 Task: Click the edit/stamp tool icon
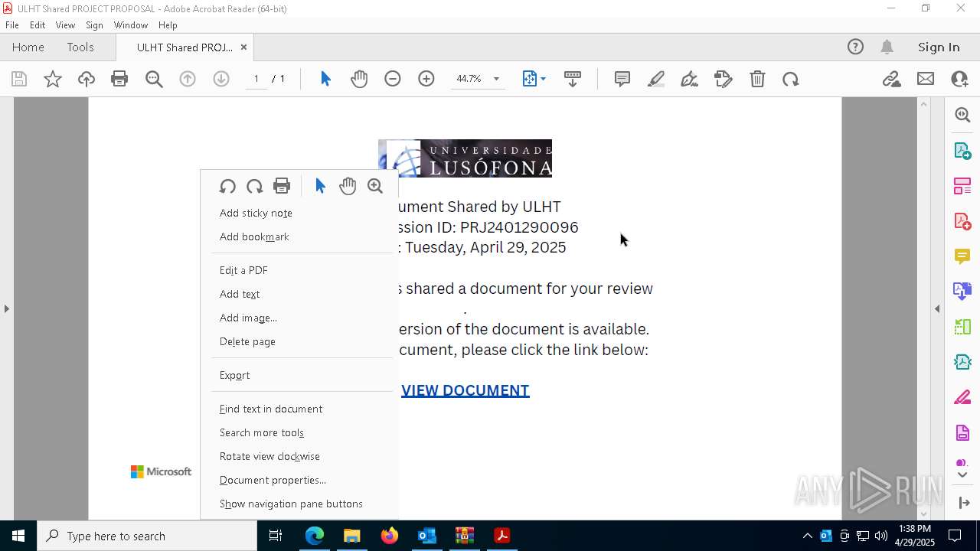click(x=724, y=79)
